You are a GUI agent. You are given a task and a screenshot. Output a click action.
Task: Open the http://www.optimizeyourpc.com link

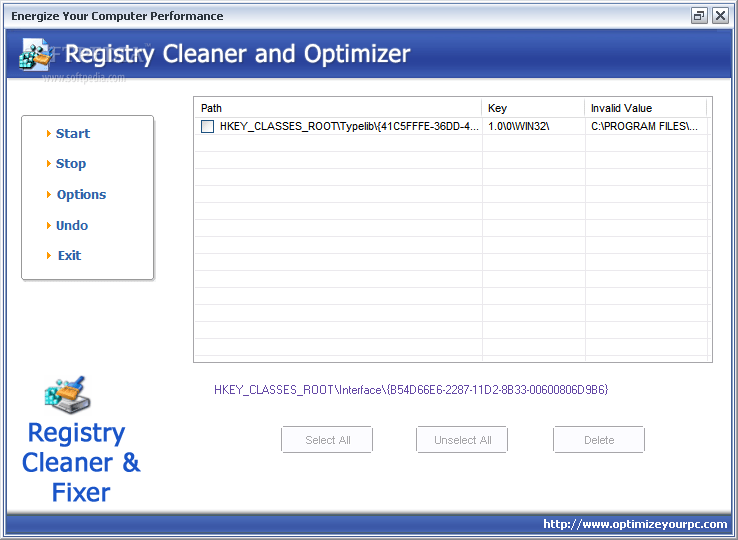coord(635,524)
